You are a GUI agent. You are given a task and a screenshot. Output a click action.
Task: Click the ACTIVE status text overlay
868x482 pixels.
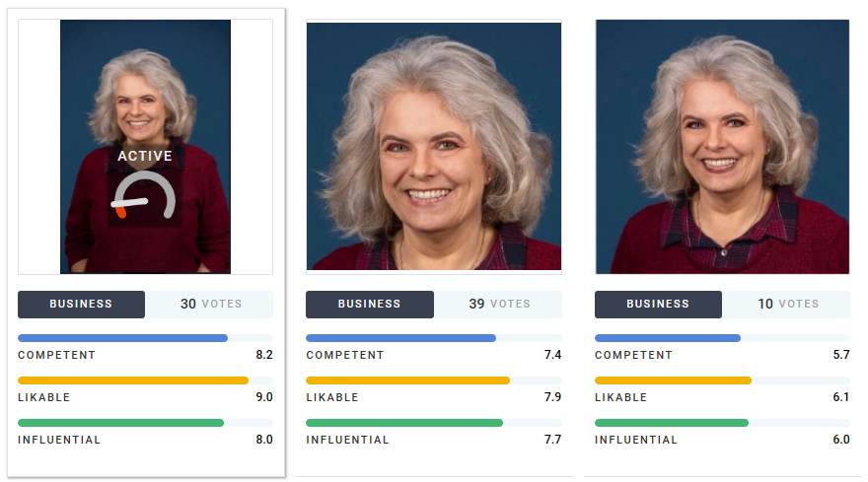point(145,156)
